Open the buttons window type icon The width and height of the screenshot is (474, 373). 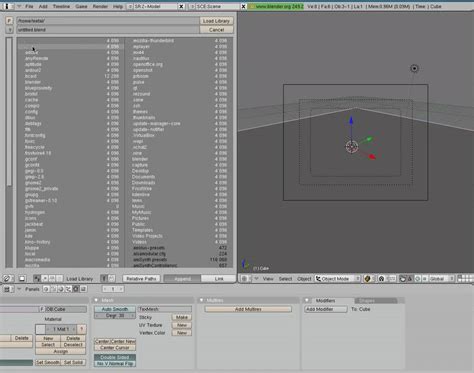click(x=7, y=289)
